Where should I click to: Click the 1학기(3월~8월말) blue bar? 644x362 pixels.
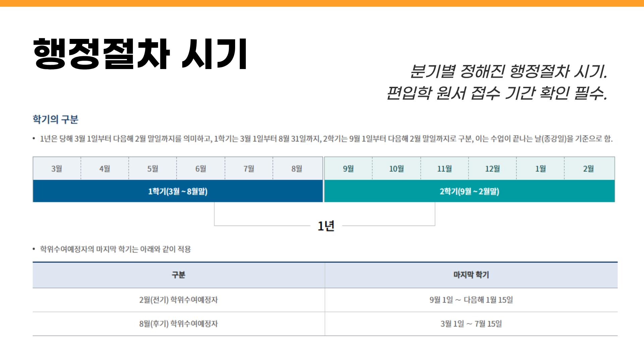pyautogui.click(x=178, y=191)
